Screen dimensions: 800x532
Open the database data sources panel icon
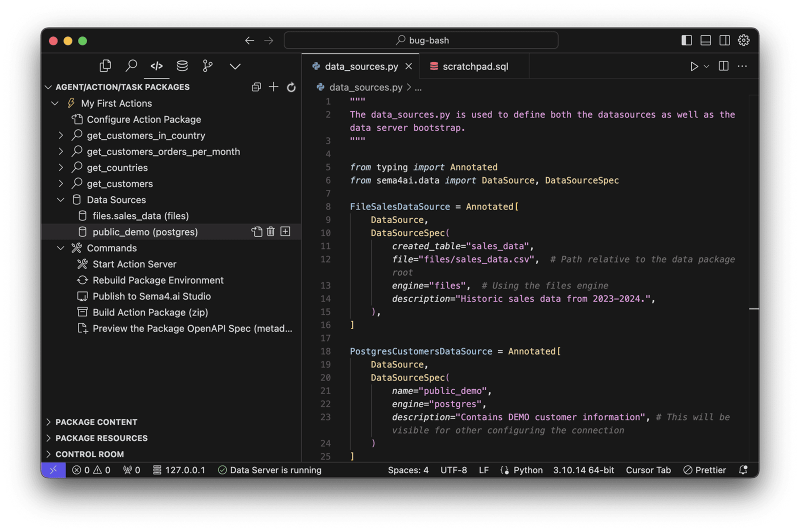[182, 65]
